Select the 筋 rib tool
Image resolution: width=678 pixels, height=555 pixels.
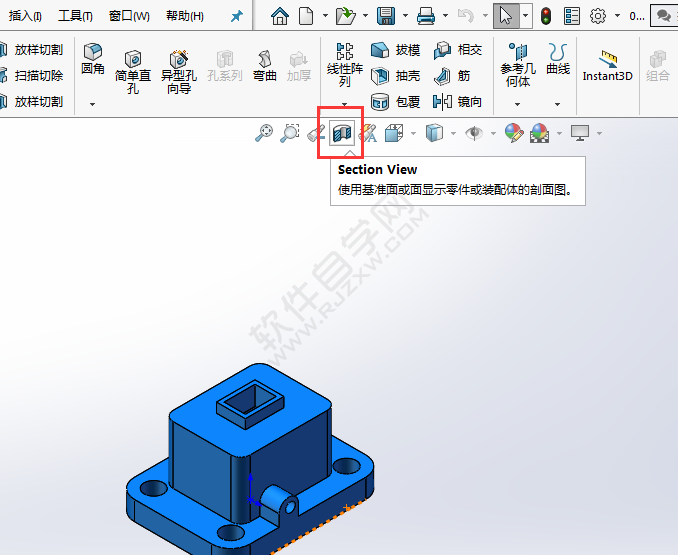point(452,76)
